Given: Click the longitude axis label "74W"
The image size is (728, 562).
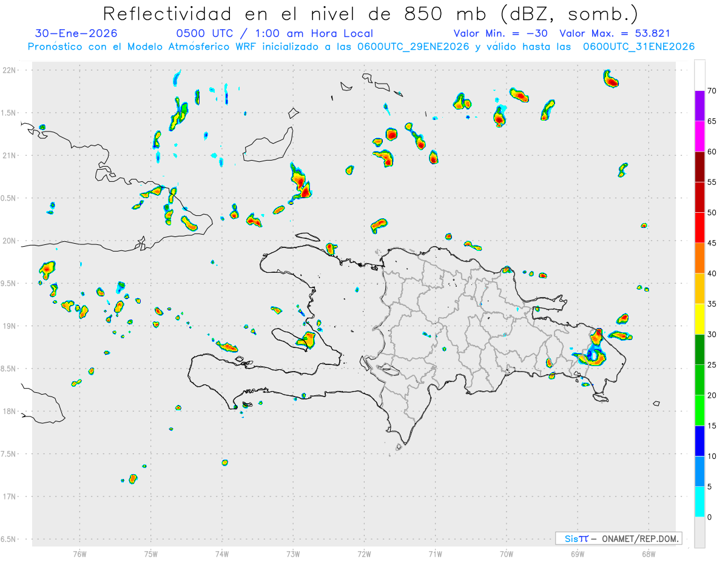Looking at the screenshot, I should [221, 554].
